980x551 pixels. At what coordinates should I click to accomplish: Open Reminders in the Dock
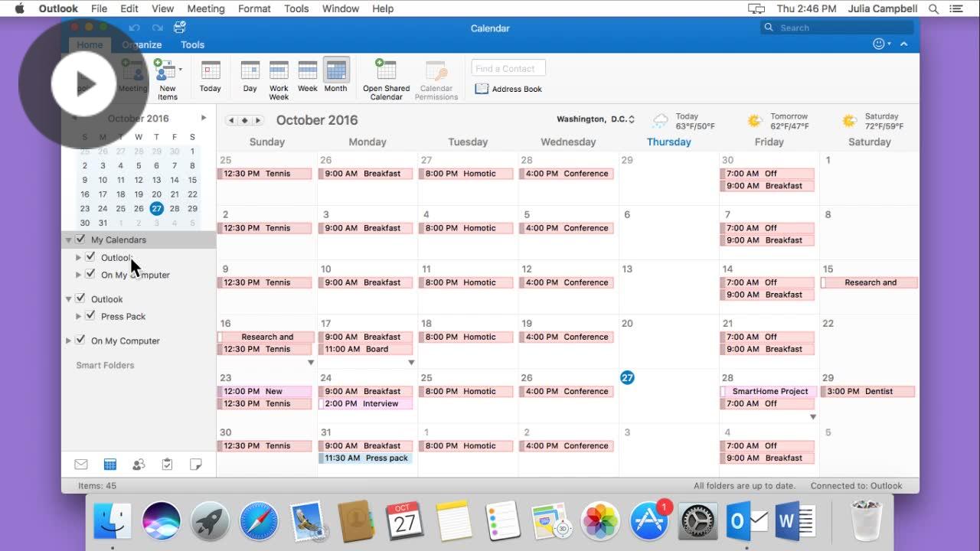(x=503, y=522)
